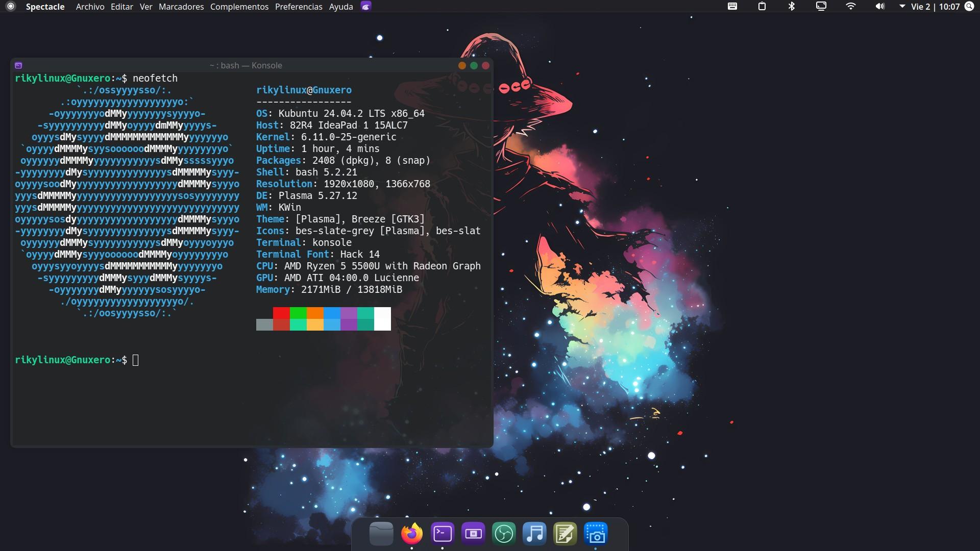This screenshot has height=551, width=980.
Task: Close Konsole with the red button
Action: click(x=485, y=65)
